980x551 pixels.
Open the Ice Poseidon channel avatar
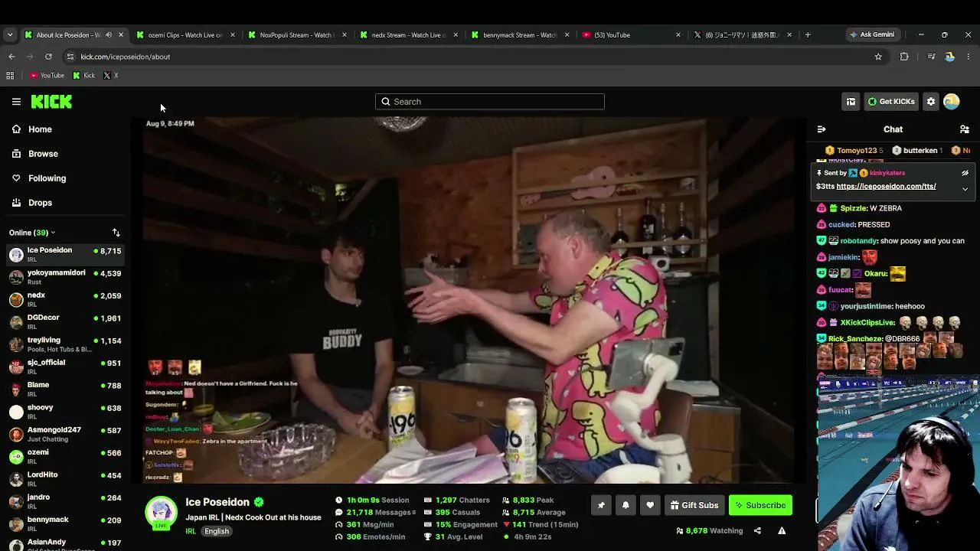161,513
